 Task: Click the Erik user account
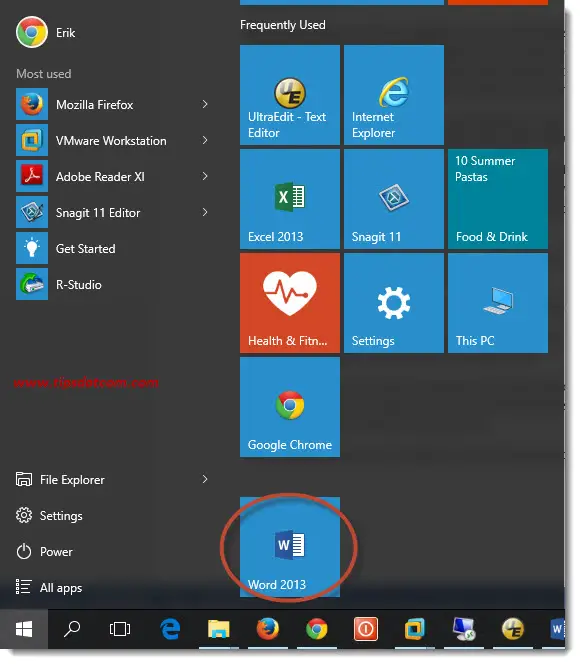pyautogui.click(x=46, y=32)
